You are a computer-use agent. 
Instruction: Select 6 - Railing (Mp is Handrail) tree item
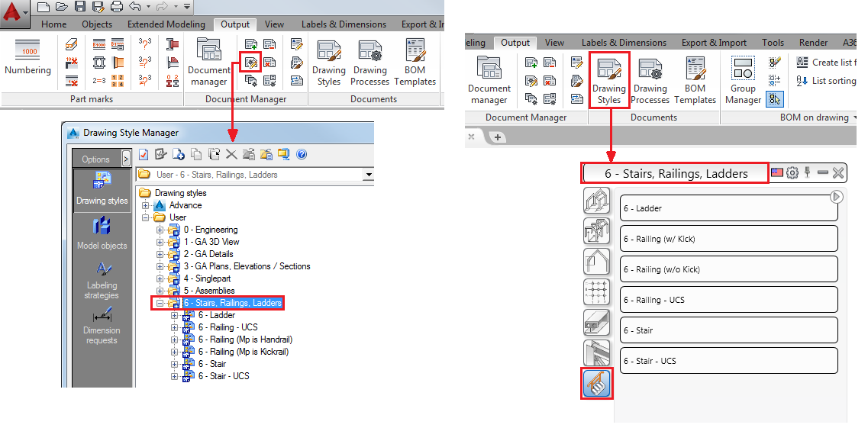(x=245, y=340)
